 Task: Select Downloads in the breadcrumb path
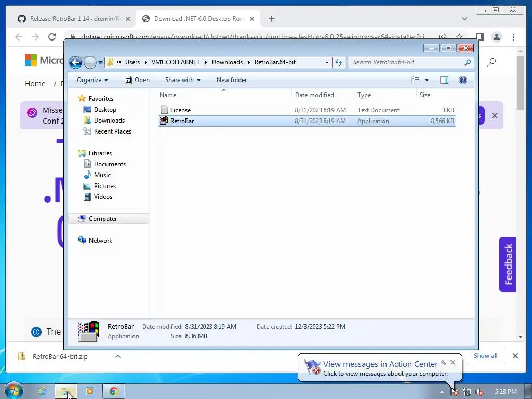point(228,62)
